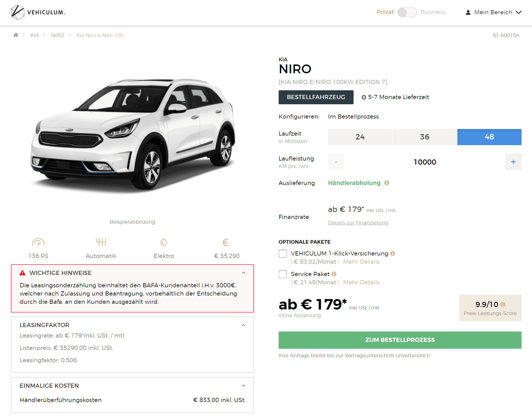
Task: Enable VEHICULUM 1-Klick-Versicherung checkbox
Action: tap(283, 254)
